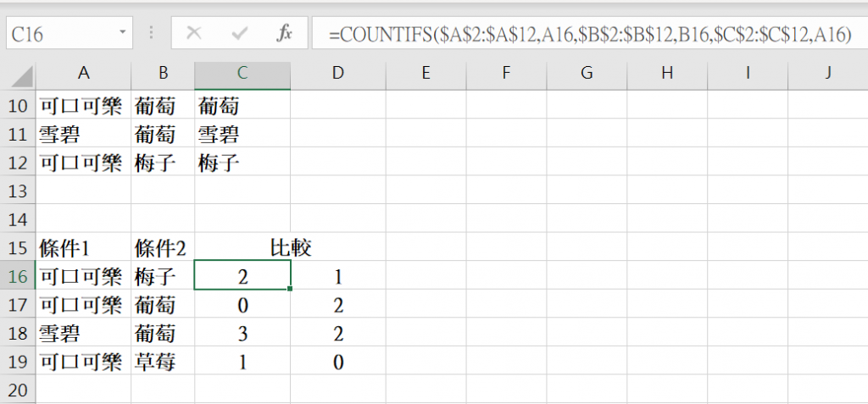Select column D header

[338, 75]
